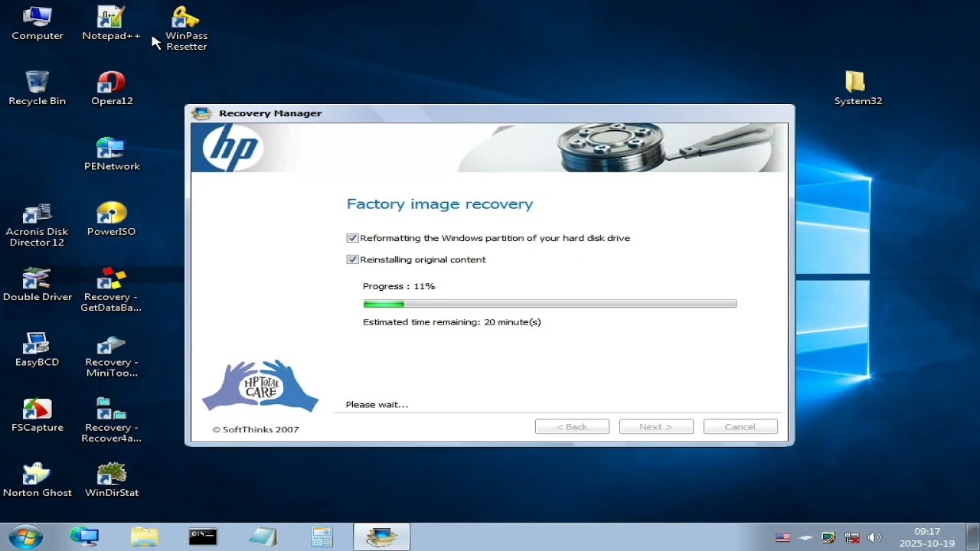Toggle Reformatting the Windows partition checkbox
Screen dimensions: 980x551
coord(352,238)
